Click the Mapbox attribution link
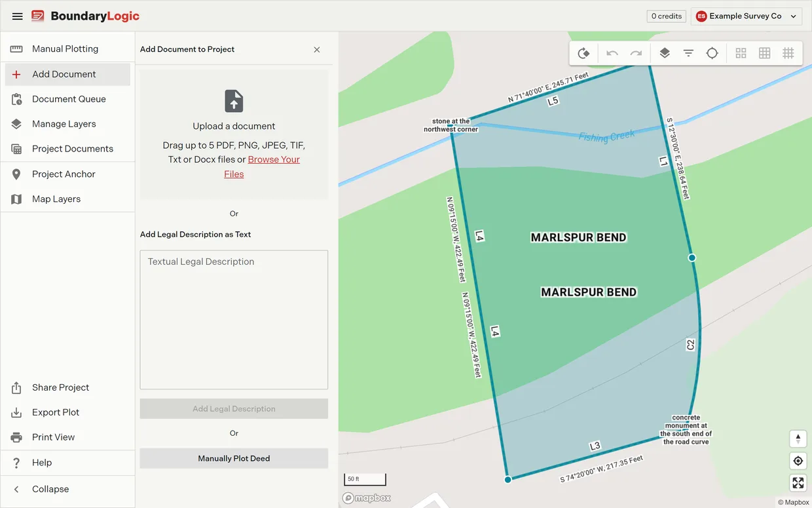 click(x=794, y=503)
